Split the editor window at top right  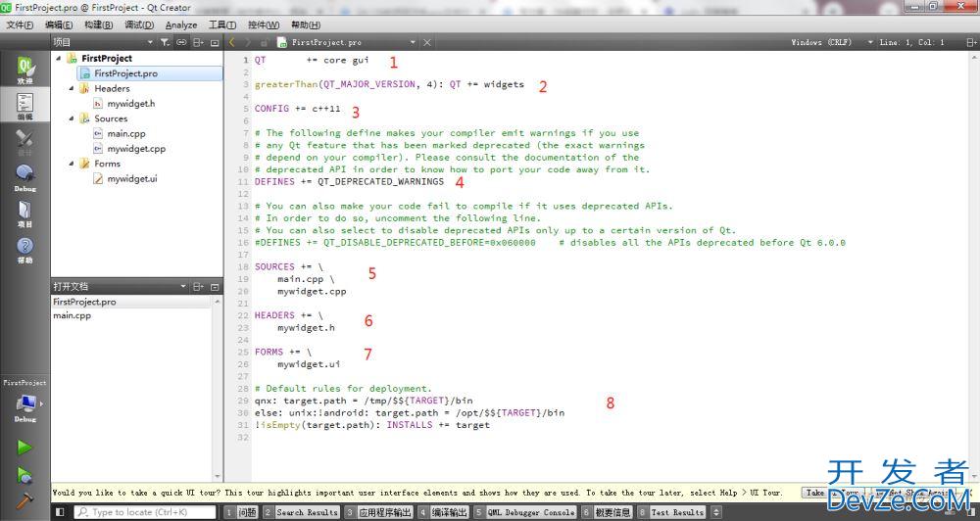click(x=971, y=42)
